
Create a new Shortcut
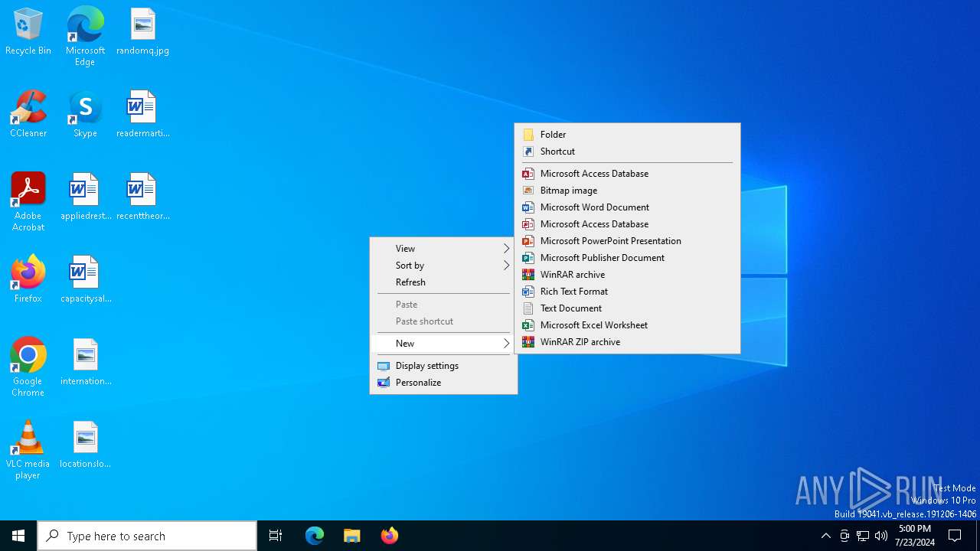627,152
